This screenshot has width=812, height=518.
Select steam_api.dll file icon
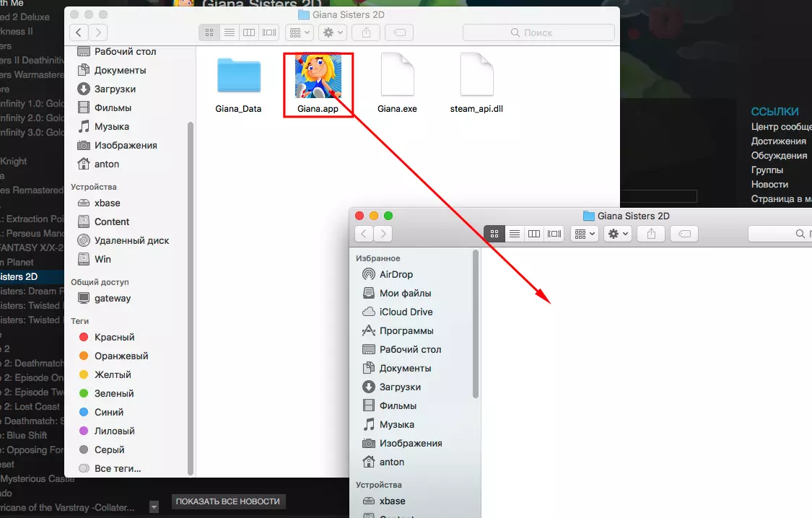476,74
